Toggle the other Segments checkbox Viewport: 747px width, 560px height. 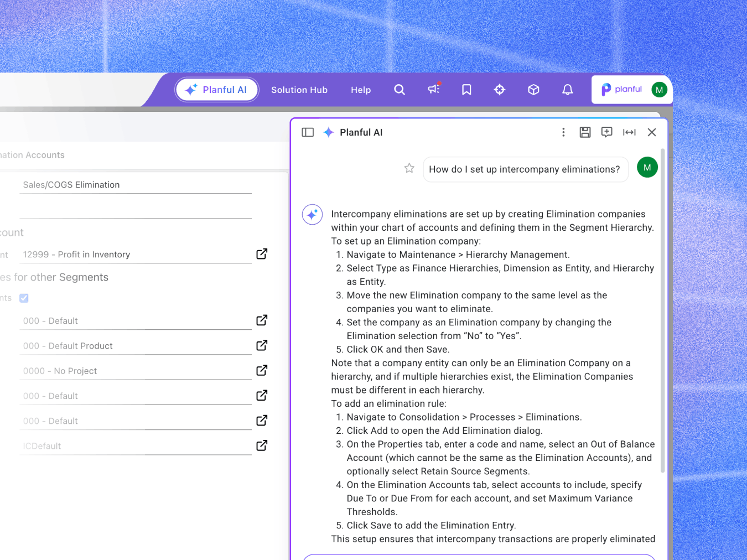(x=24, y=298)
